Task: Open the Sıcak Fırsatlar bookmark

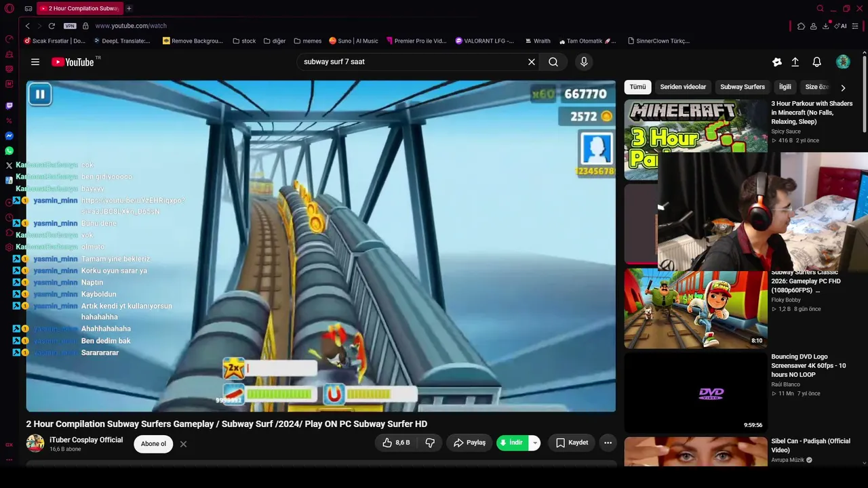Action: pos(54,41)
